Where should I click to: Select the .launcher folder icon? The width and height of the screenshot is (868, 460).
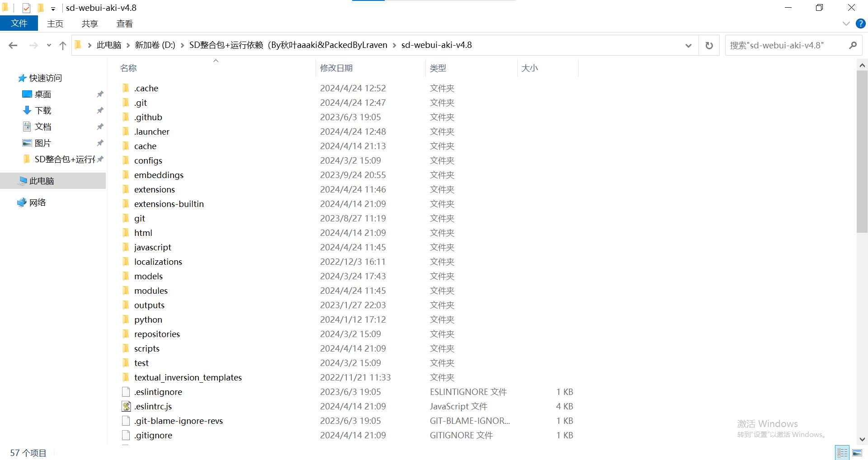click(126, 131)
